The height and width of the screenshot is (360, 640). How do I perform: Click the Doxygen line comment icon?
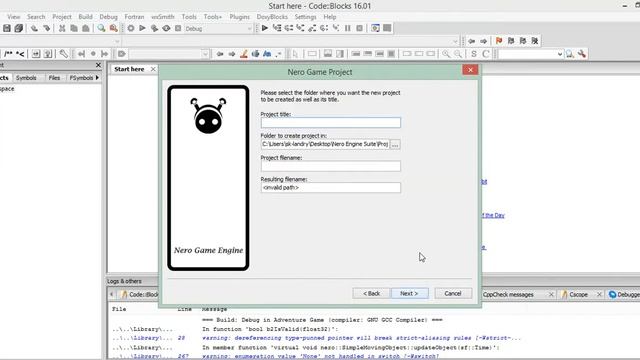pyautogui.click(x=20, y=54)
